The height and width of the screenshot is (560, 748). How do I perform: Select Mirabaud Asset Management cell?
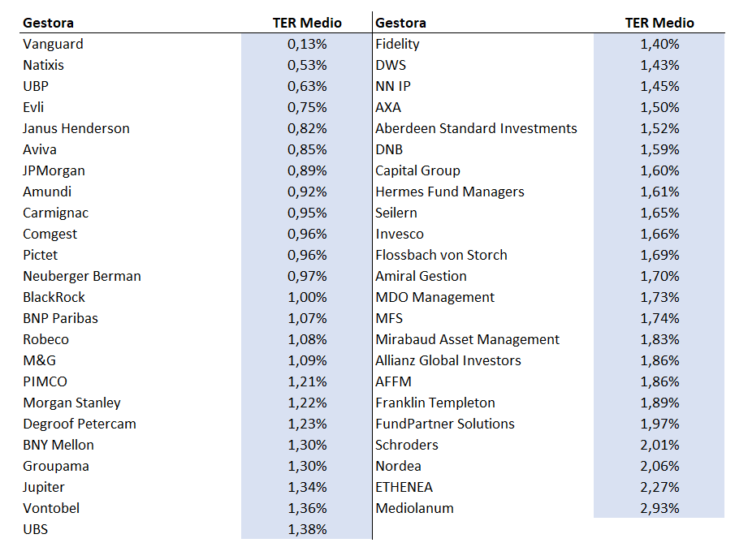[467, 339]
